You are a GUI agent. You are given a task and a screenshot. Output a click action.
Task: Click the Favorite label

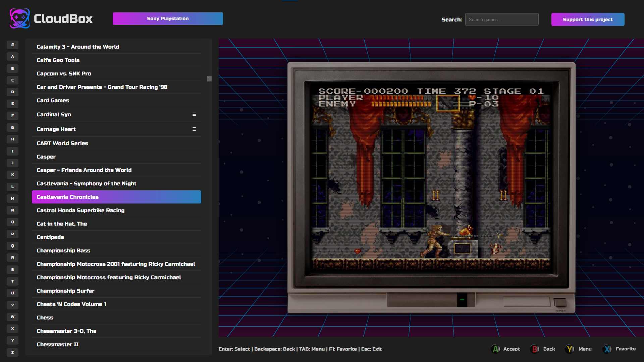(x=626, y=349)
